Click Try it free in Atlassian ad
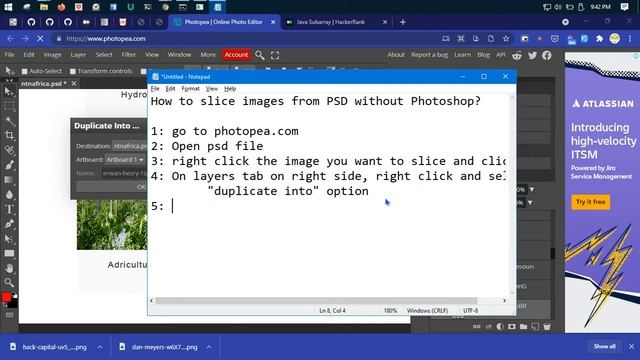 (591, 202)
